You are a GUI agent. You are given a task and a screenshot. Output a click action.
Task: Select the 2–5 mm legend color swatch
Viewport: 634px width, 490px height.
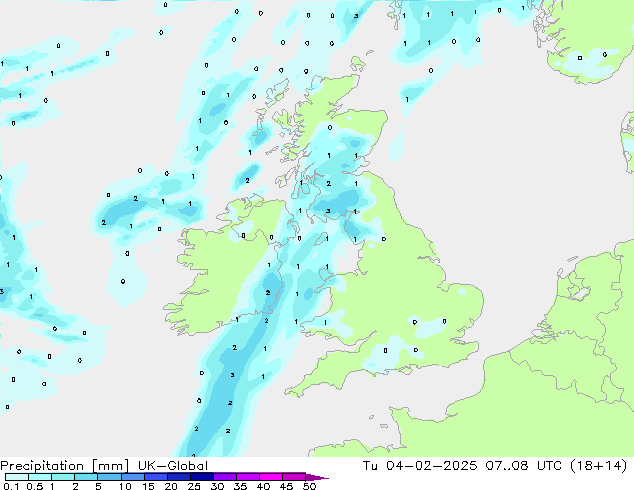86,477
